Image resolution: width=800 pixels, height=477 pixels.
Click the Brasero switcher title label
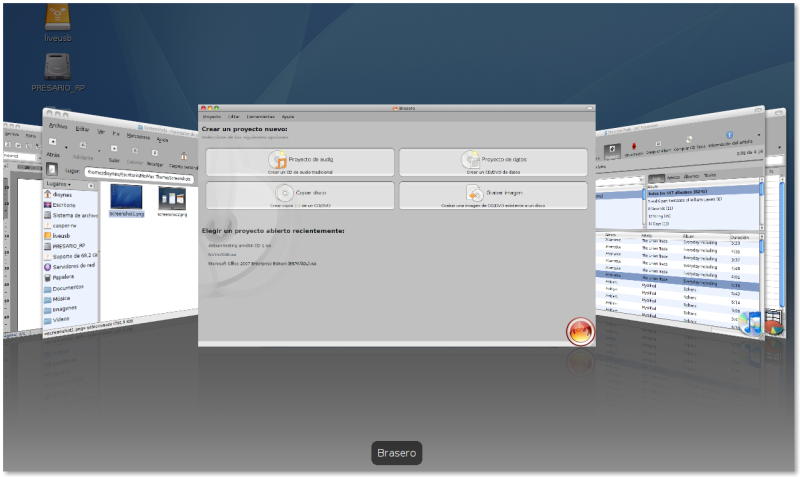coord(396,453)
